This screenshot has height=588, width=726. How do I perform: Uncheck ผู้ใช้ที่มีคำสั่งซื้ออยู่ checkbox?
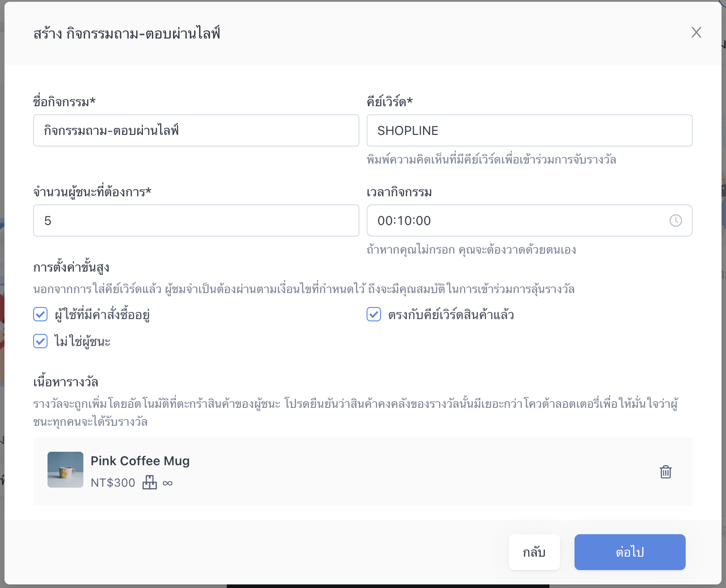(x=40, y=315)
